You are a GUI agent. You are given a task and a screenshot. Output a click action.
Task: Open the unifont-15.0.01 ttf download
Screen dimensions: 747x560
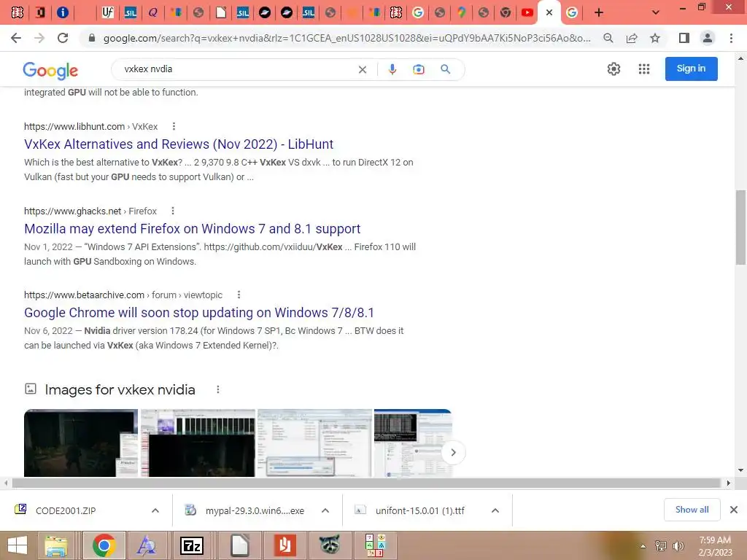pyautogui.click(x=419, y=510)
